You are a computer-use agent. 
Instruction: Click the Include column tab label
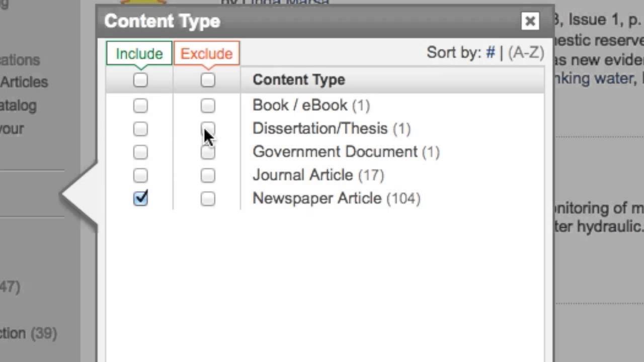[x=139, y=54]
